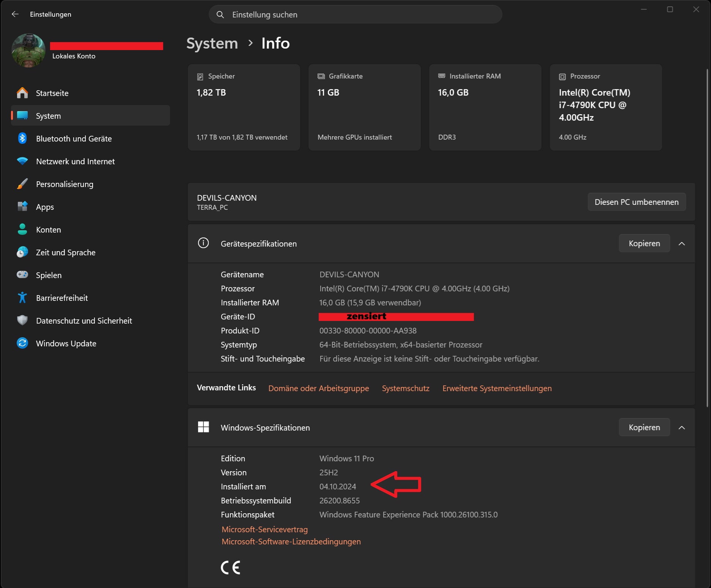Open the Personalisierung settings

[90, 184]
